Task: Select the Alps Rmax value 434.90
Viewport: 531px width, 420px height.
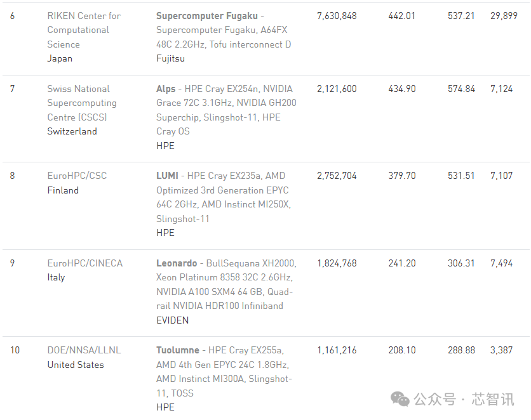Action: [402, 89]
